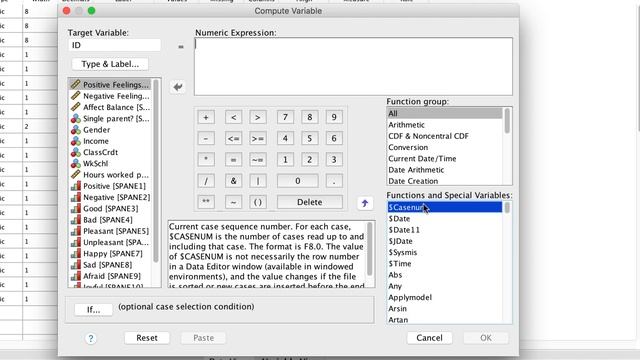This screenshot has width=640, height=360.
Task: Click the number 1 key
Action: point(285,160)
